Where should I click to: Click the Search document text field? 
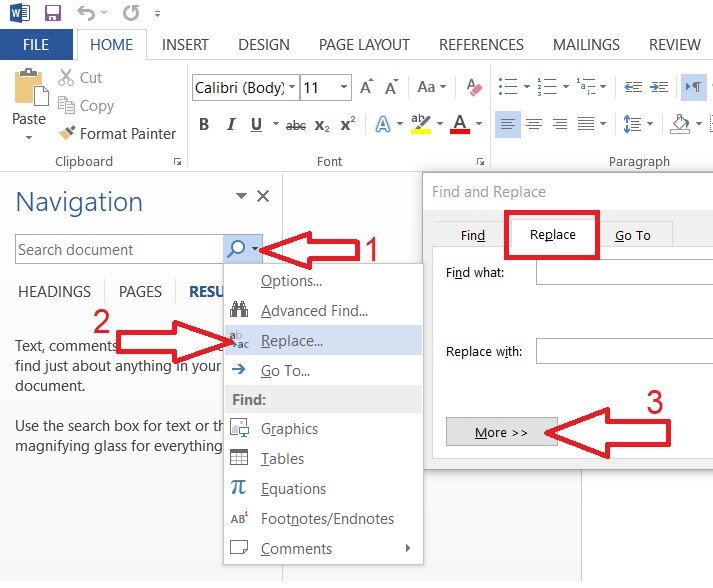[x=118, y=250]
